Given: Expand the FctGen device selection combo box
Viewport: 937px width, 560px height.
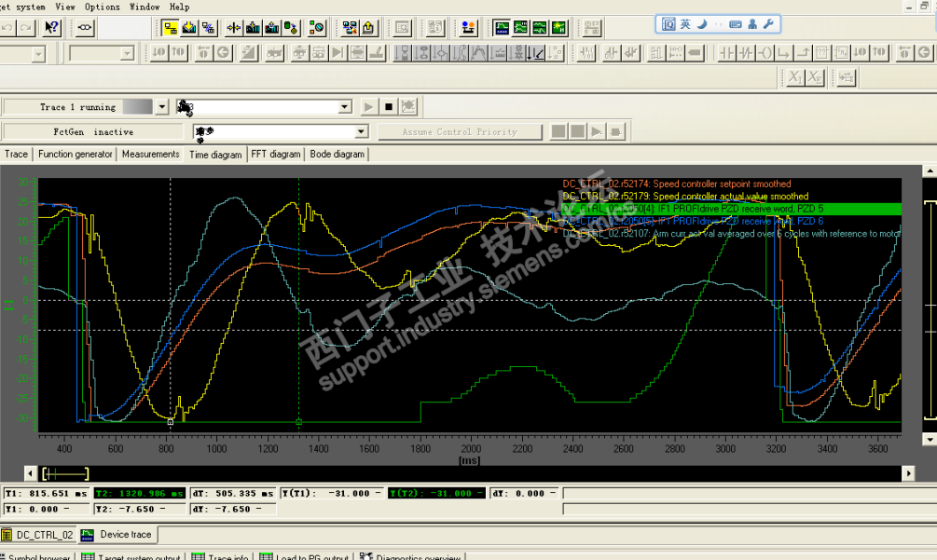Looking at the screenshot, I should (x=362, y=131).
